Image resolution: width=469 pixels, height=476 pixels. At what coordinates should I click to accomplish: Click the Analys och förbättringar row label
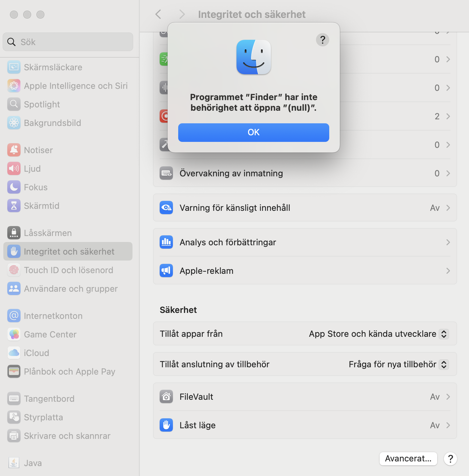(228, 242)
